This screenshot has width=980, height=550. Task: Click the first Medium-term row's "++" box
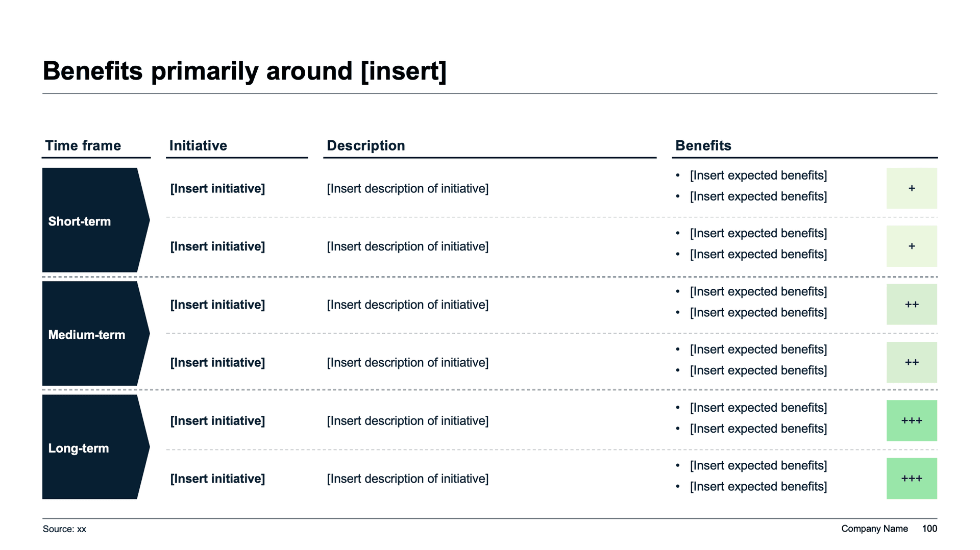pos(912,305)
